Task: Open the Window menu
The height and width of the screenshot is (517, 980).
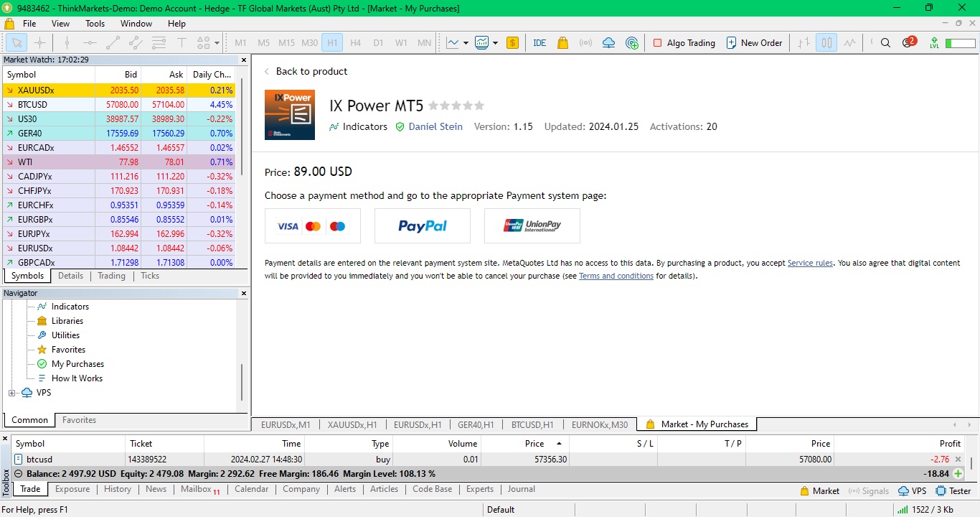Action: click(x=136, y=24)
